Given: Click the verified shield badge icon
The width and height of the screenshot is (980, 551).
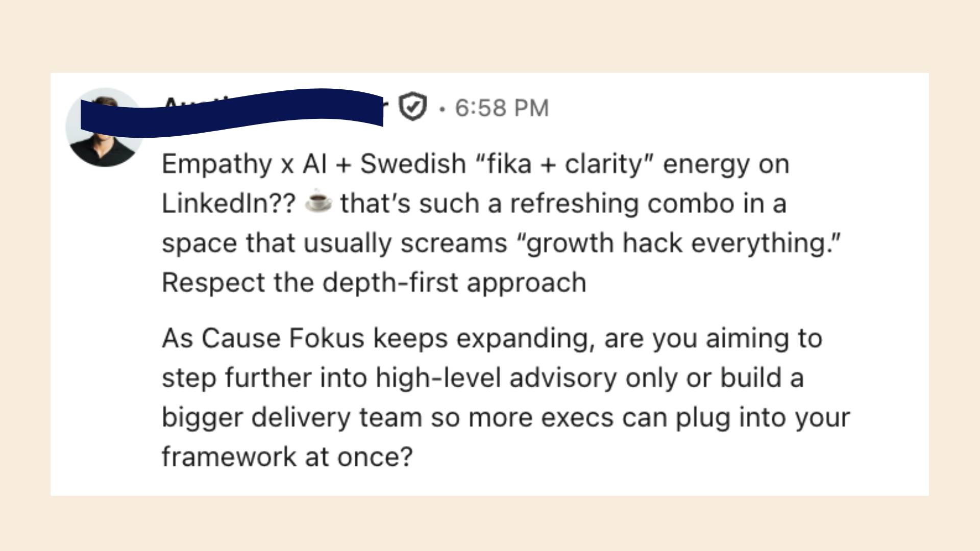Looking at the screenshot, I should pyautogui.click(x=412, y=107).
